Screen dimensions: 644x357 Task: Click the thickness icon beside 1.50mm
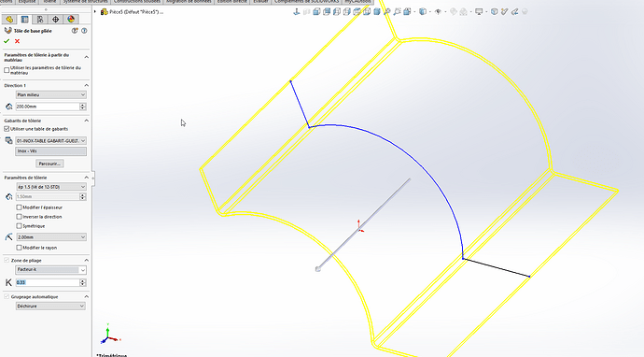point(9,196)
